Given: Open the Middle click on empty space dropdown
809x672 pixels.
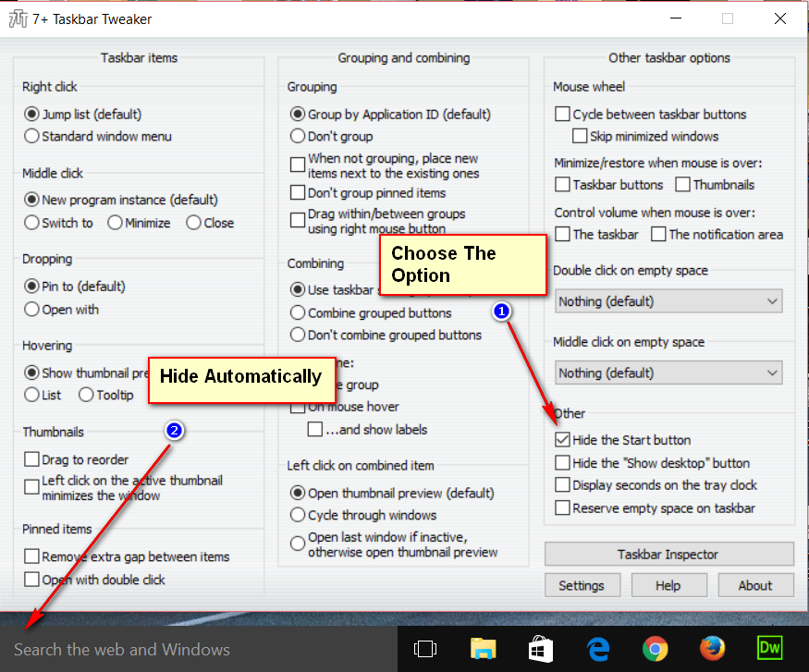Looking at the screenshot, I should point(668,373).
